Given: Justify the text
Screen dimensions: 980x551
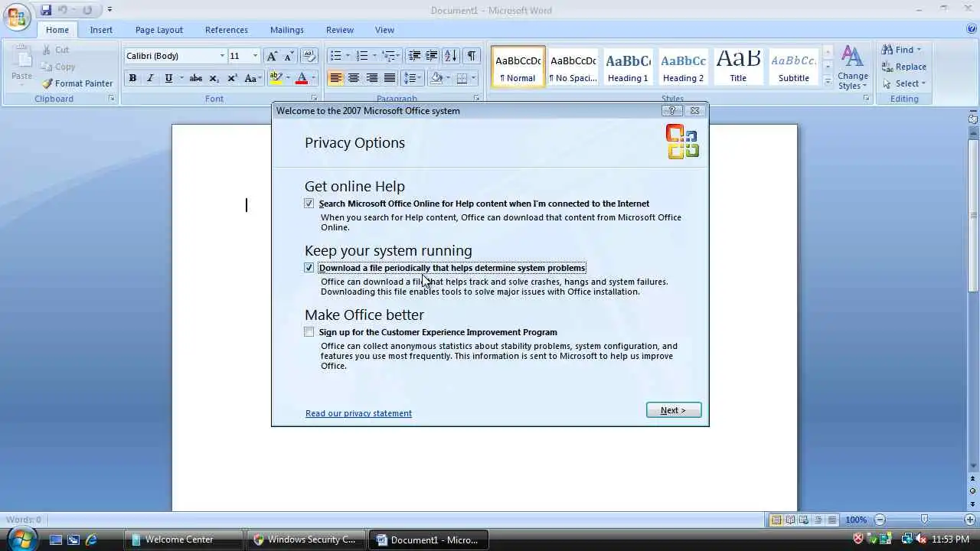Looking at the screenshot, I should 390,78.
